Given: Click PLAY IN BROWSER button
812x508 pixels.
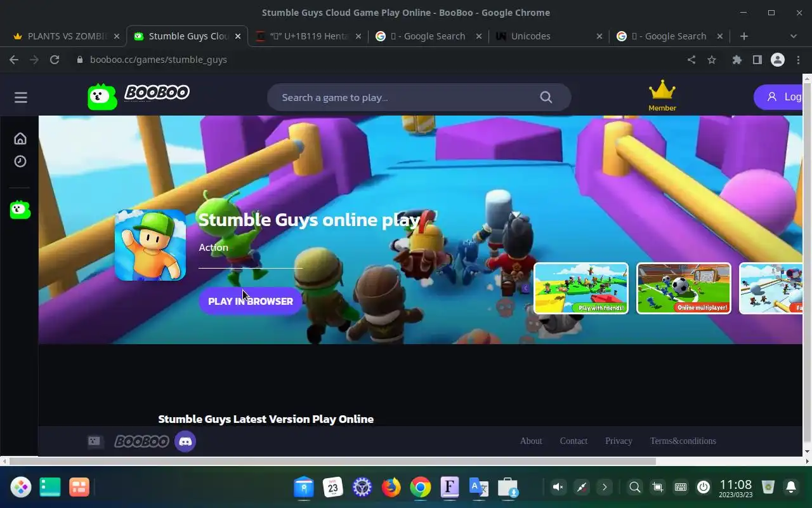Looking at the screenshot, I should [x=251, y=301].
